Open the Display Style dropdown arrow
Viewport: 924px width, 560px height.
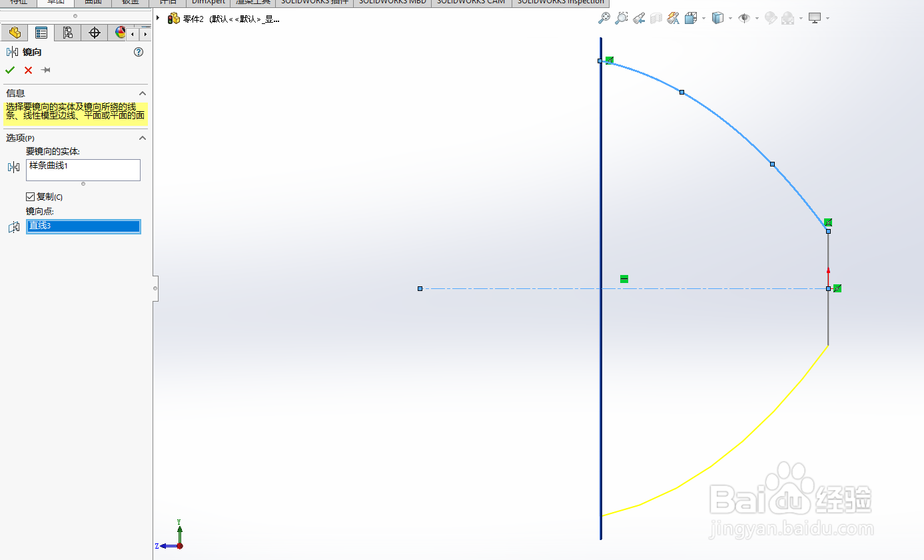731,19
